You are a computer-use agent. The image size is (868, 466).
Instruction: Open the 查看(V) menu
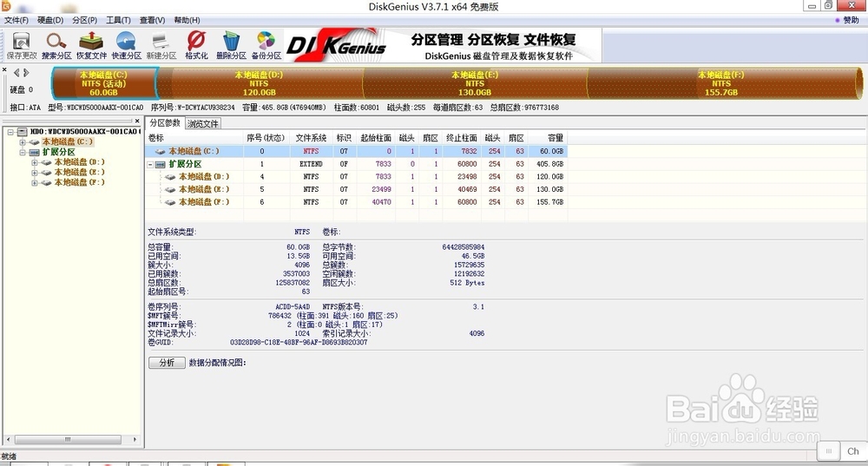pyautogui.click(x=152, y=20)
